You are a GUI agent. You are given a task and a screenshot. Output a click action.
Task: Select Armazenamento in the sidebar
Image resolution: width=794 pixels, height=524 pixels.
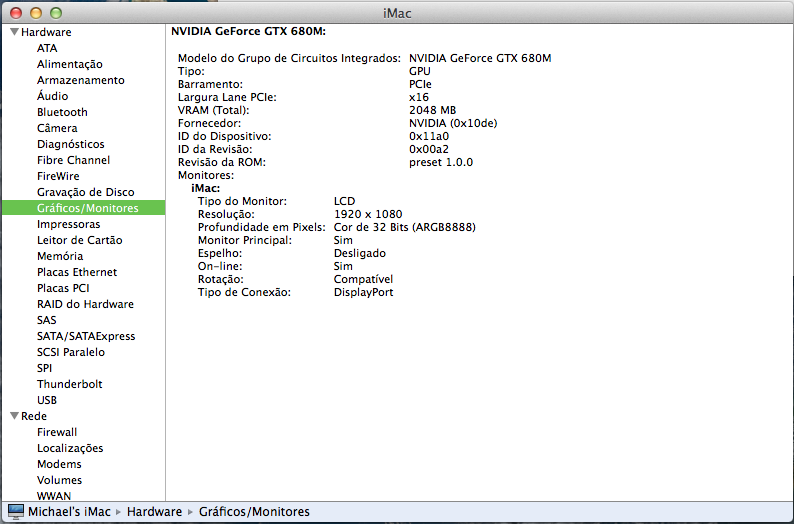(81, 80)
